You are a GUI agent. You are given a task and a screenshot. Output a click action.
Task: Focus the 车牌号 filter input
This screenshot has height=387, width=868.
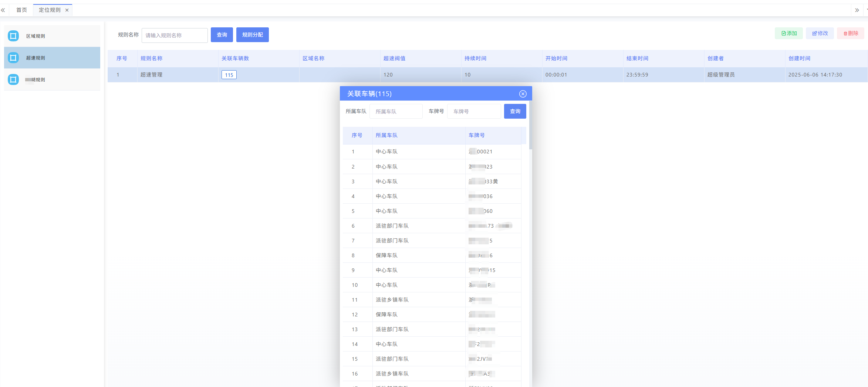click(x=474, y=111)
